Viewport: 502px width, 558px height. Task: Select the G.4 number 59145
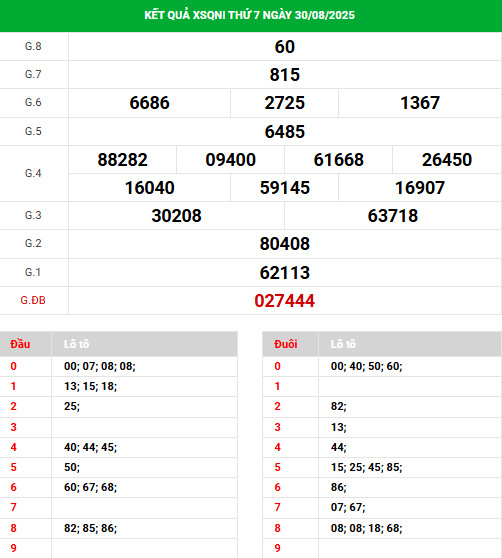(x=285, y=188)
